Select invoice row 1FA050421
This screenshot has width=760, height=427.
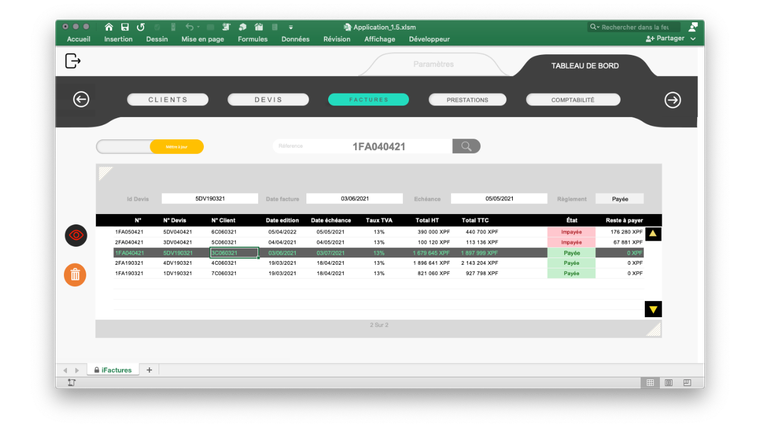[379, 232]
